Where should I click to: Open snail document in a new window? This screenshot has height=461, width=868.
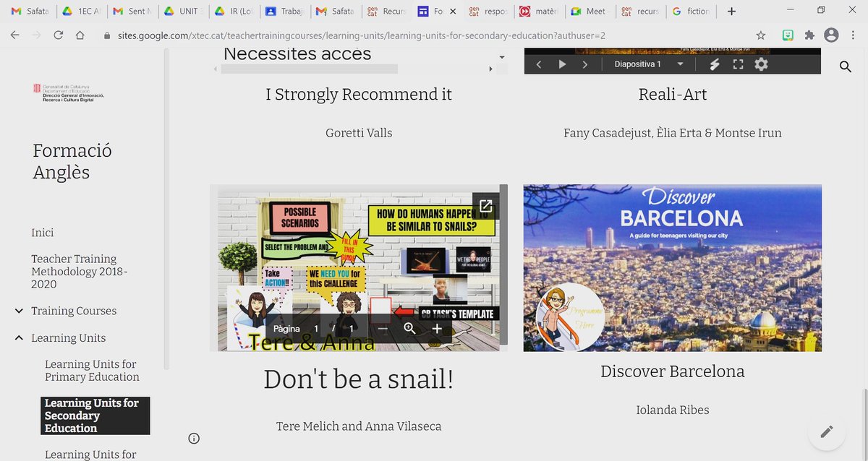pyautogui.click(x=486, y=207)
